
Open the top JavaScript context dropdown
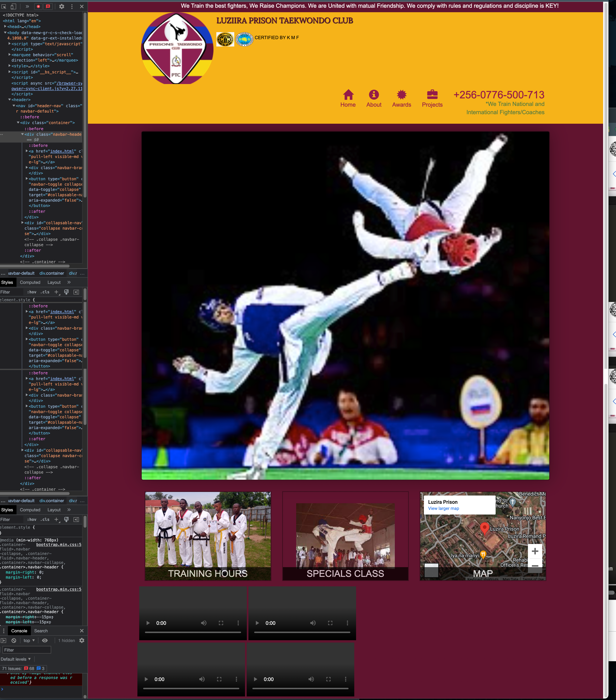29,640
